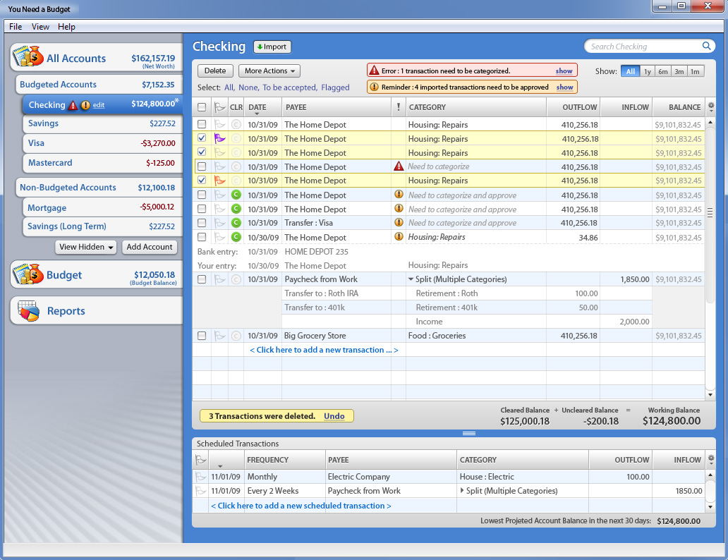Filter transactions to 6m

coord(662,71)
